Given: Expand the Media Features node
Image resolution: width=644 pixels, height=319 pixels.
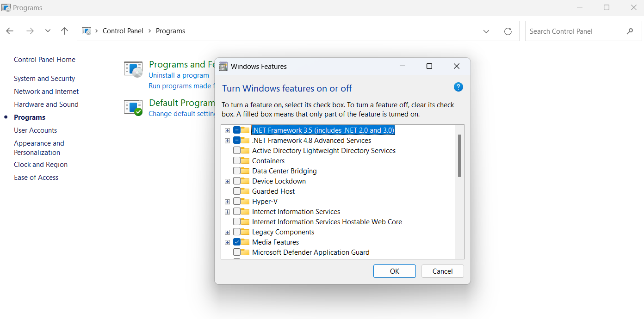Looking at the screenshot, I should click(x=227, y=242).
